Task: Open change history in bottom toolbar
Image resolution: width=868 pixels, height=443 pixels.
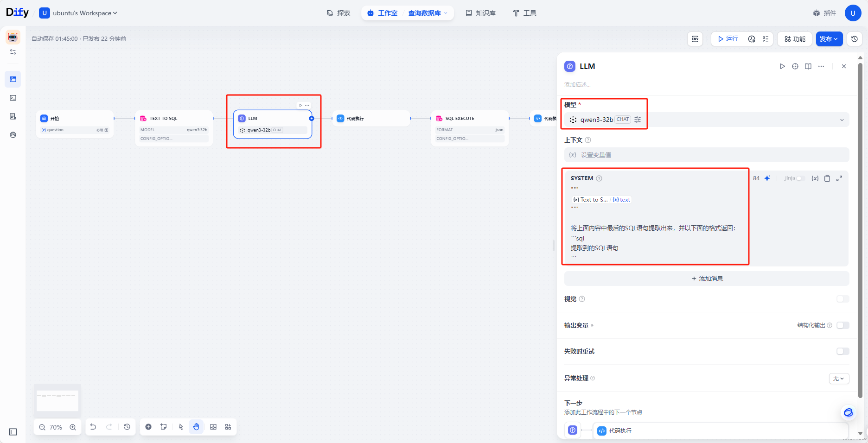Action: click(127, 427)
